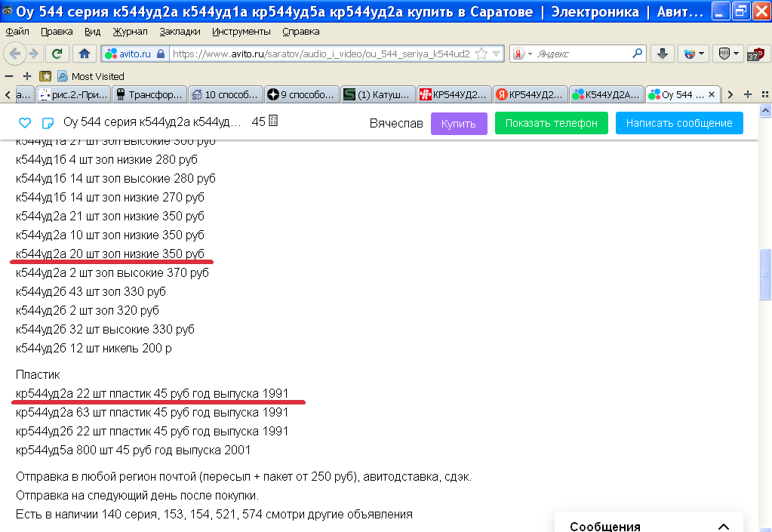Click the line кр544уд5а 800 шт 45 руб

point(133,451)
